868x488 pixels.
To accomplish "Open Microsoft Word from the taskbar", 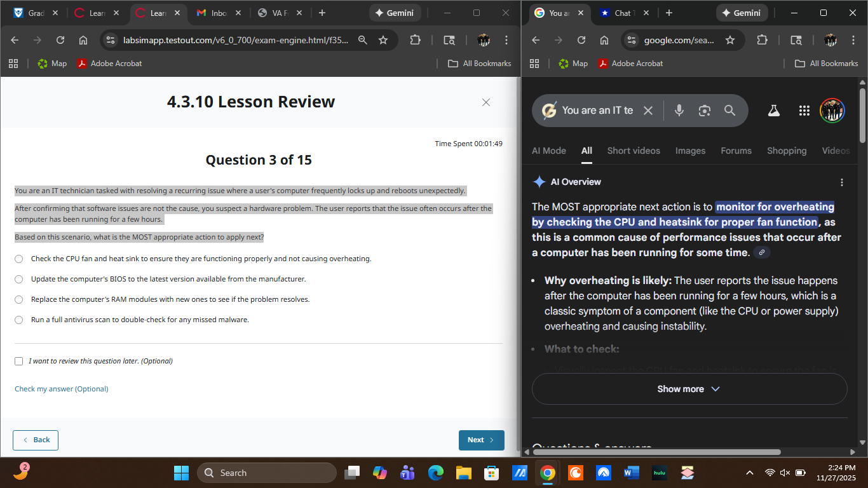I will tap(632, 473).
